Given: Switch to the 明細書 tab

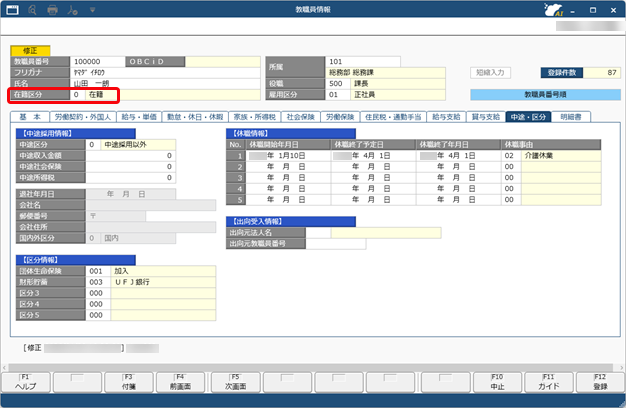Looking at the screenshot, I should click(x=571, y=117).
